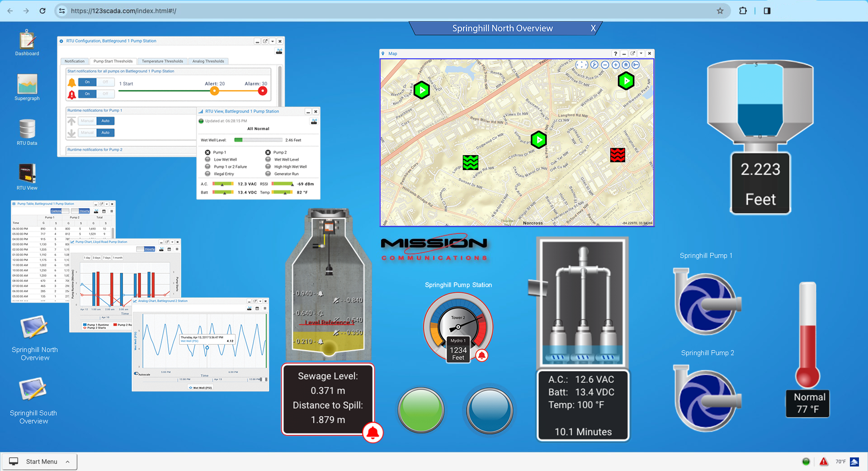Click the Wet Well Level progress bar
The height and width of the screenshot is (471, 868).
[258, 140]
